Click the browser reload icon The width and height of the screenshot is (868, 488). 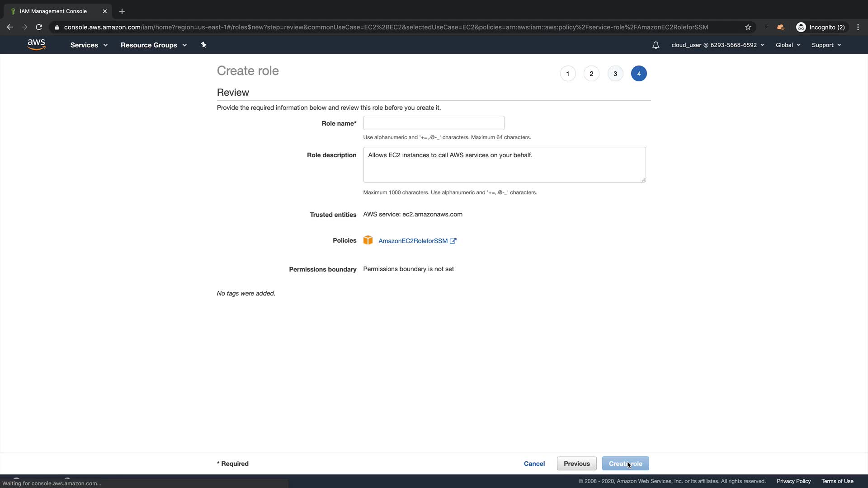click(39, 27)
